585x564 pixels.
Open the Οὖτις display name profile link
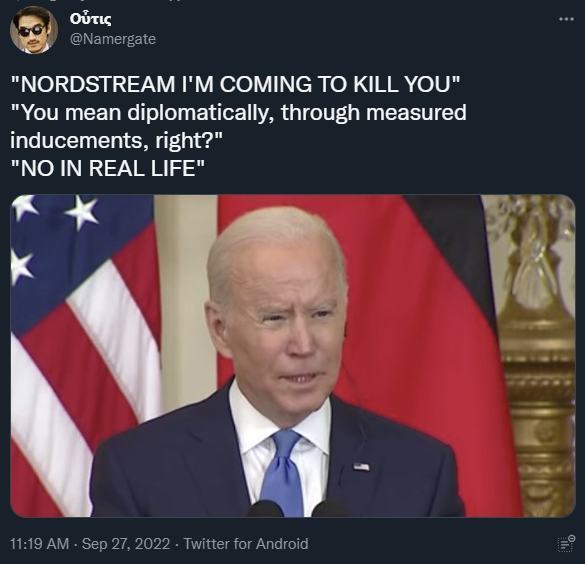tap(90, 19)
